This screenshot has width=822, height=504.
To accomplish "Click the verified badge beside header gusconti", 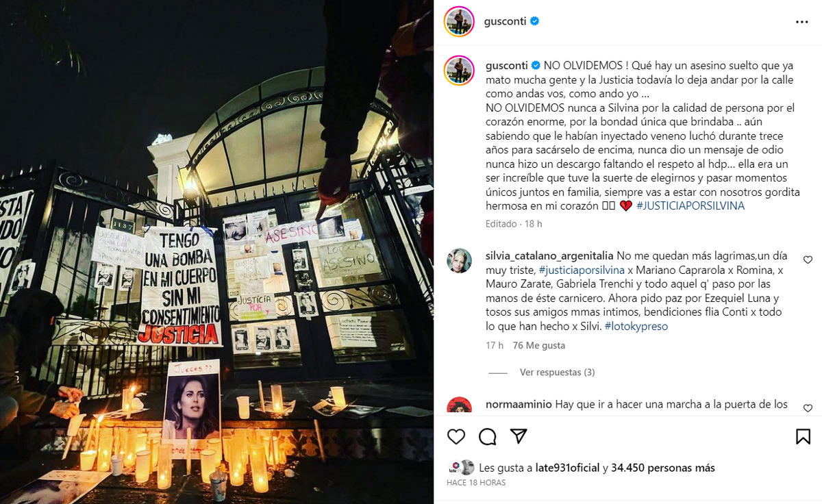I will 535,21.
